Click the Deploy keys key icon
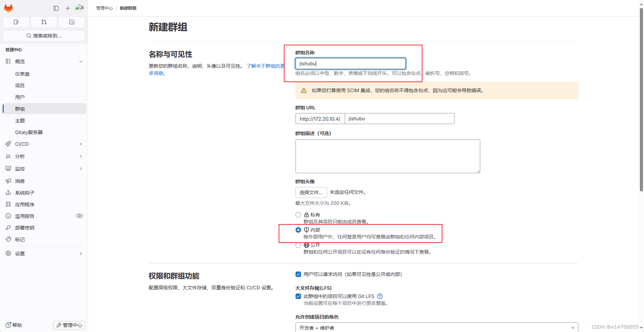 pyautogui.click(x=8, y=228)
